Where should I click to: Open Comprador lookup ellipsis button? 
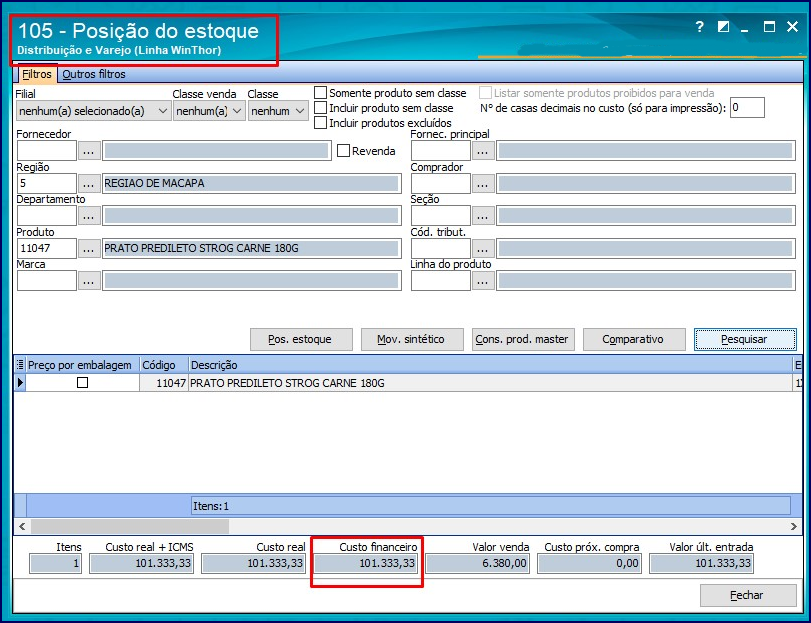point(483,184)
